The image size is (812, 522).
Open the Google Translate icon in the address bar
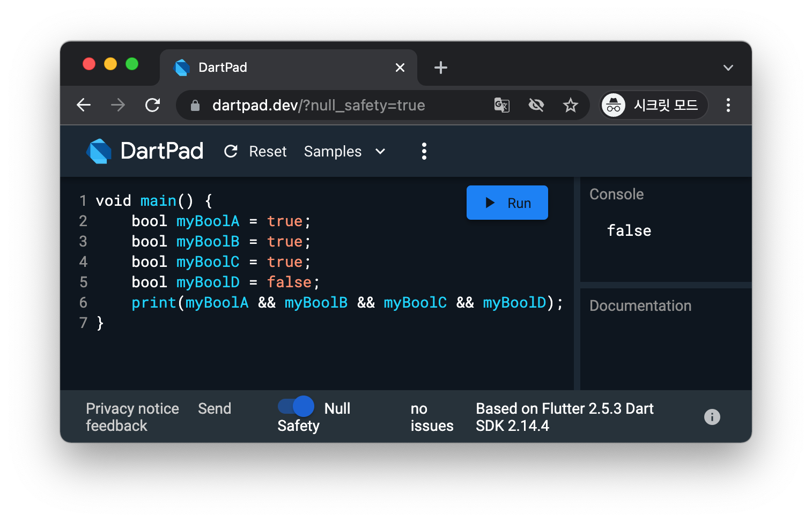pos(502,105)
